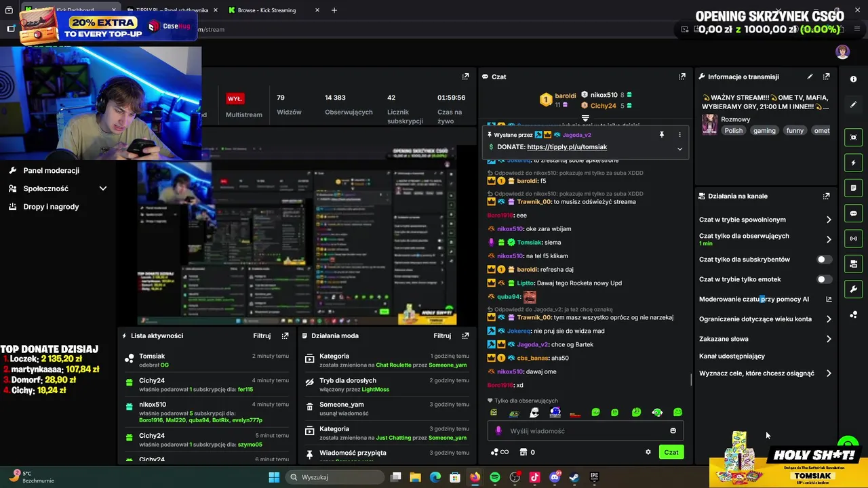The height and width of the screenshot is (488, 868).
Task: Click the Rozmowy category thumbnail
Action: (x=709, y=124)
